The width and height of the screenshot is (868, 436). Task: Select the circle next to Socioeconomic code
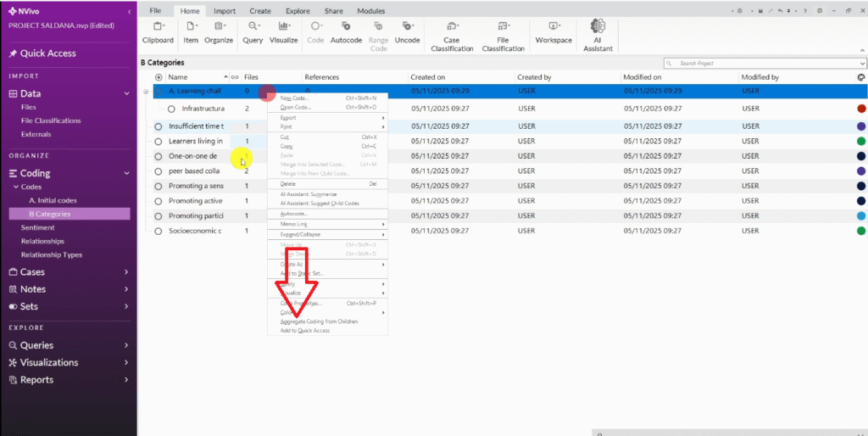pyautogui.click(x=159, y=231)
